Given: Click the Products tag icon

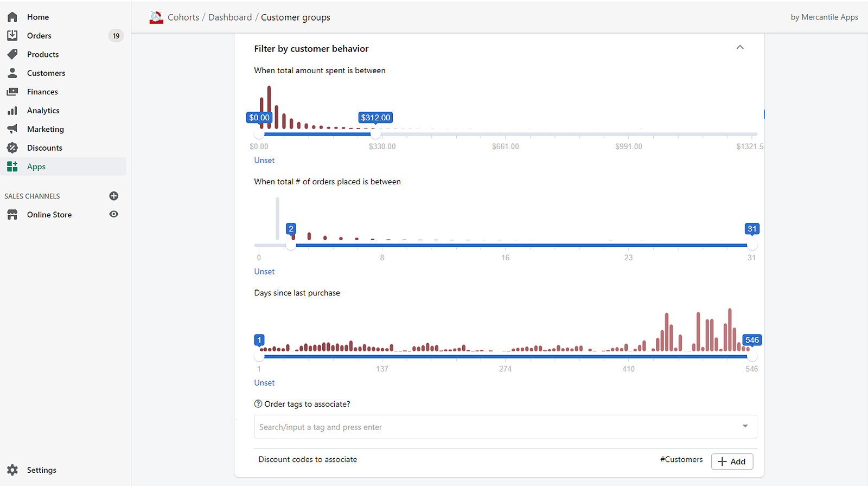Looking at the screenshot, I should point(12,54).
